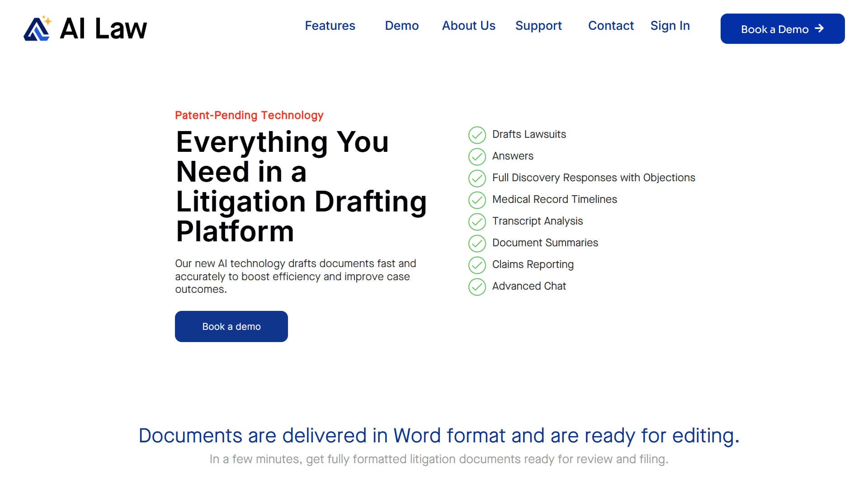
Task: Click the blue Book a demo hero button
Action: pos(231,326)
